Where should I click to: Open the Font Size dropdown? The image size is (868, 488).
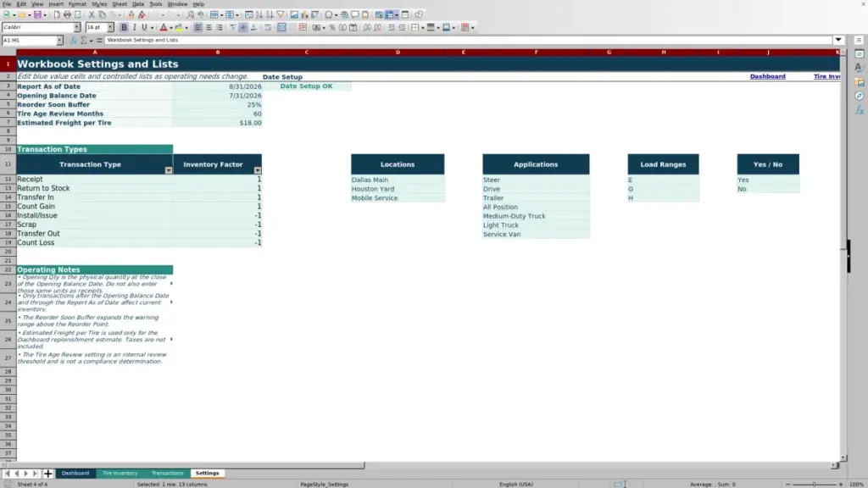tap(110, 28)
